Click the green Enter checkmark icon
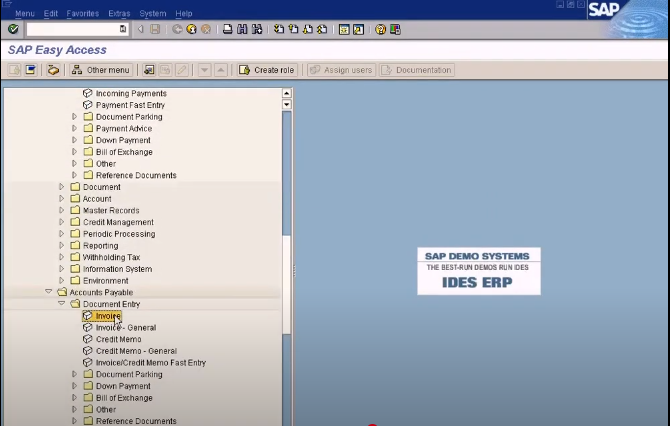Screen dimensions: 670x426 click(13, 29)
